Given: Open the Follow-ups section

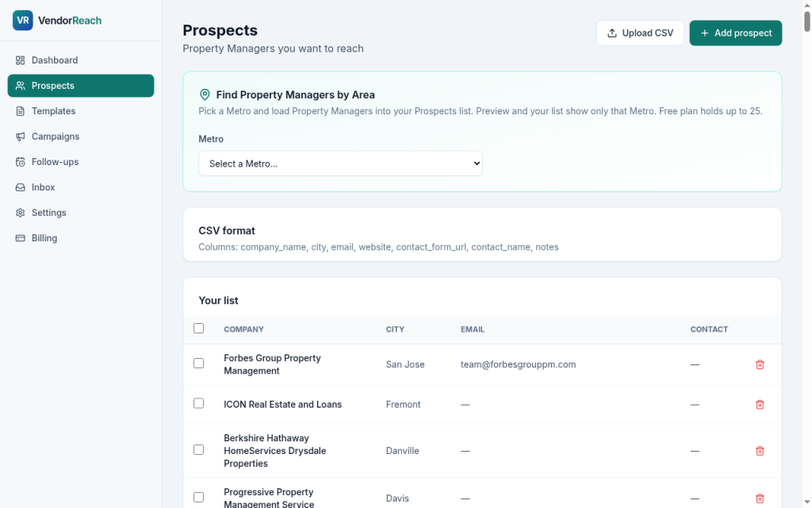Looking at the screenshot, I should click(x=81, y=162).
